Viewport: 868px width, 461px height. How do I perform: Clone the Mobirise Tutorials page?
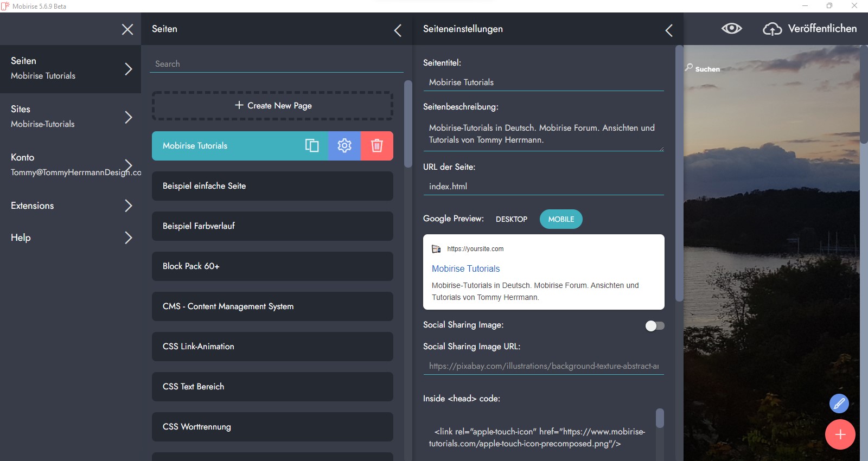click(312, 145)
